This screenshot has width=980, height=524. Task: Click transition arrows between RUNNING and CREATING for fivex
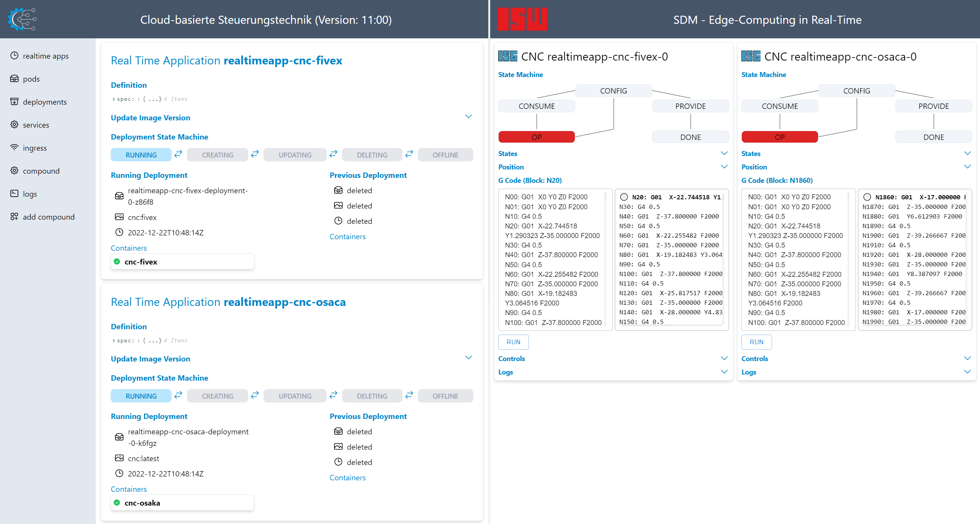pyautogui.click(x=178, y=154)
